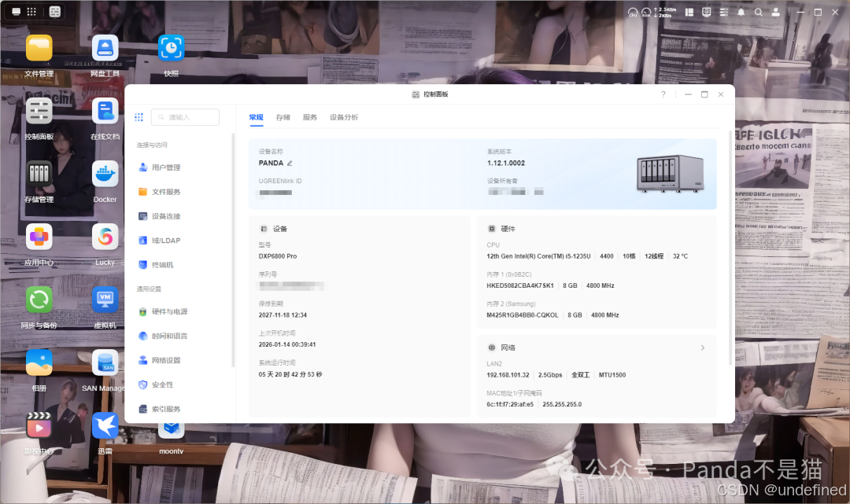The image size is (850, 504).
Task: Open the 网盘工具 cloud drive tool icon
Action: tap(105, 48)
